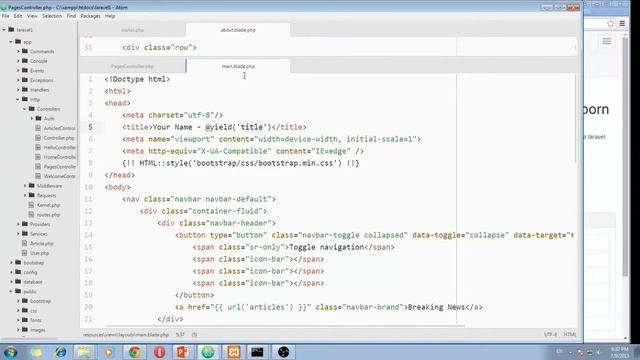
Task: Open the Find menu
Action: (x=71, y=16)
